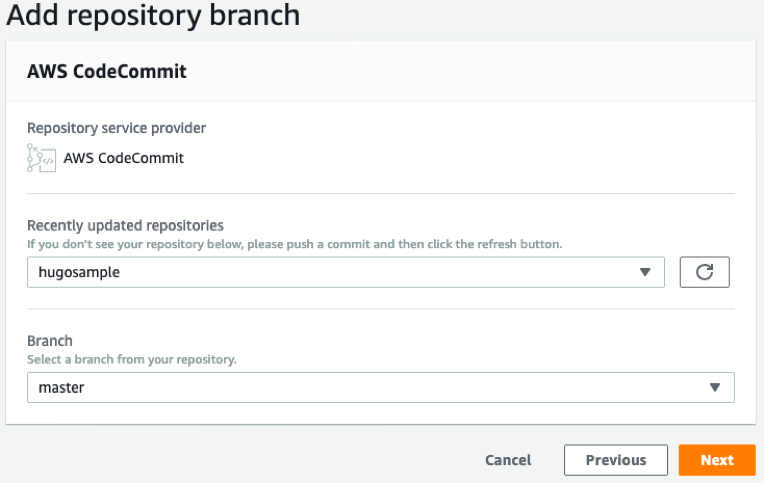Click the refresh repositories button
764x483 pixels.
[705, 272]
